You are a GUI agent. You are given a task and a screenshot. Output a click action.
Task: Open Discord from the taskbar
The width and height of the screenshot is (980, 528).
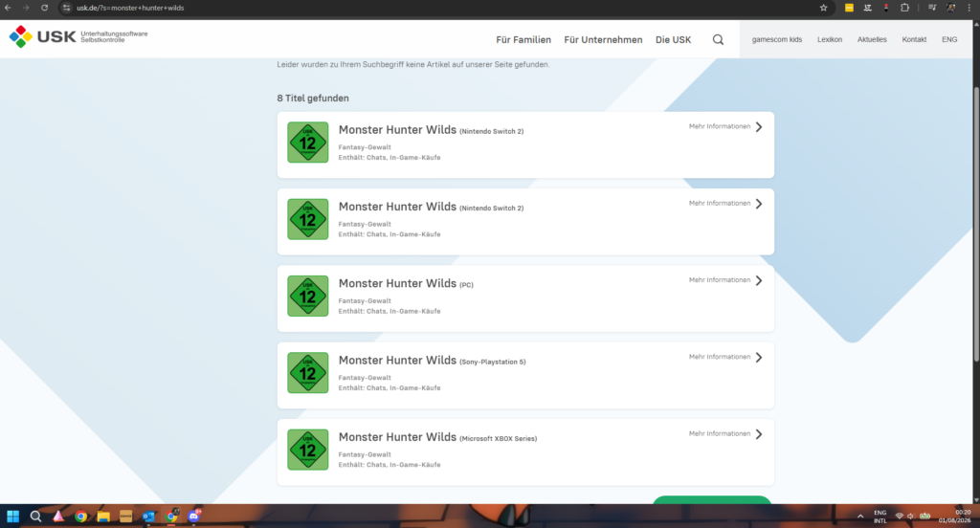(x=194, y=517)
